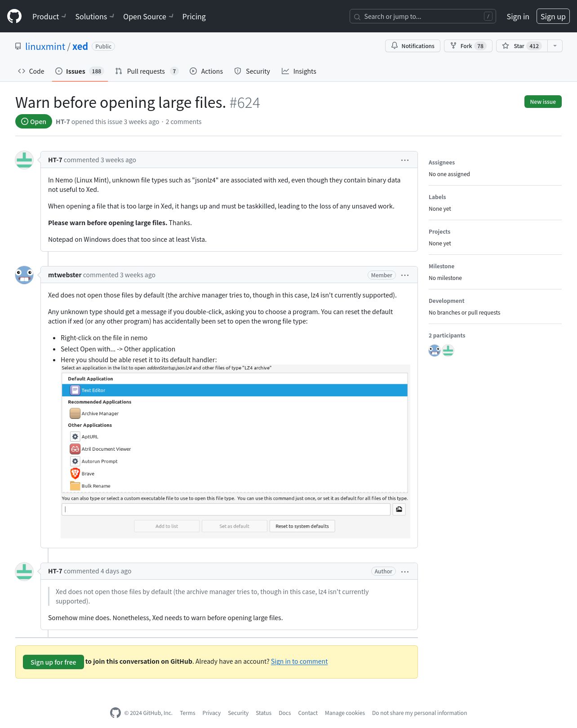This screenshot has width=577, height=728.
Task: Expand the Open Source menu
Action: point(148,17)
